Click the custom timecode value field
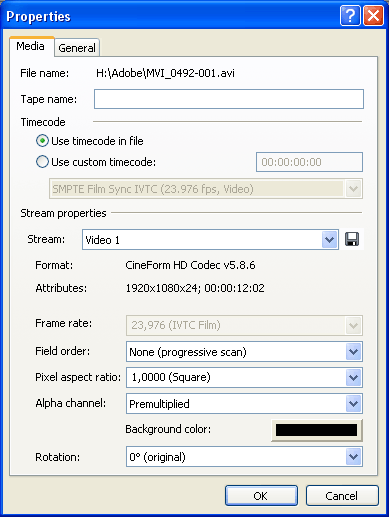This screenshot has width=389, height=517. [x=309, y=162]
